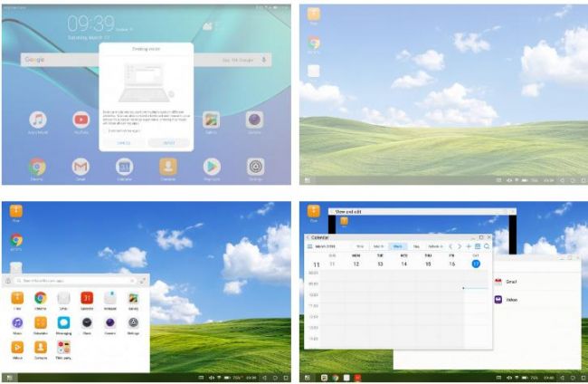Open Messaging from the app launcher grid
Viewport: 588px width, 384px height.
point(64,322)
